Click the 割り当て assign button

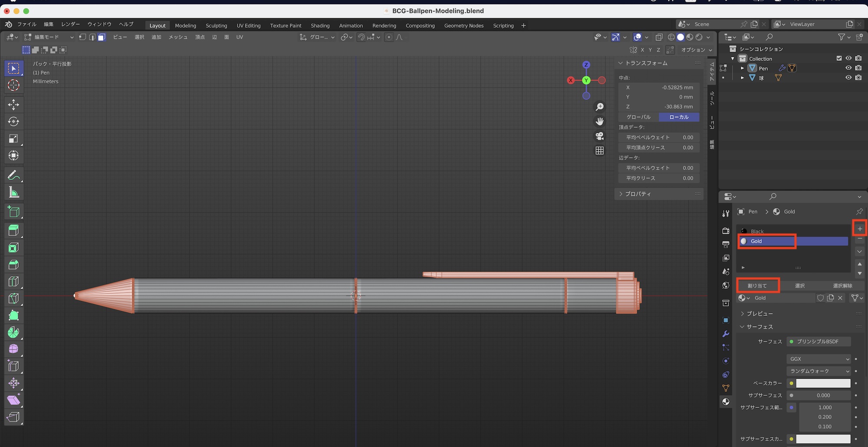(757, 285)
